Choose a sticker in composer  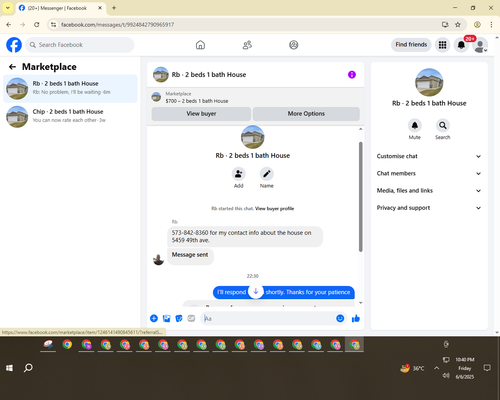179,319
